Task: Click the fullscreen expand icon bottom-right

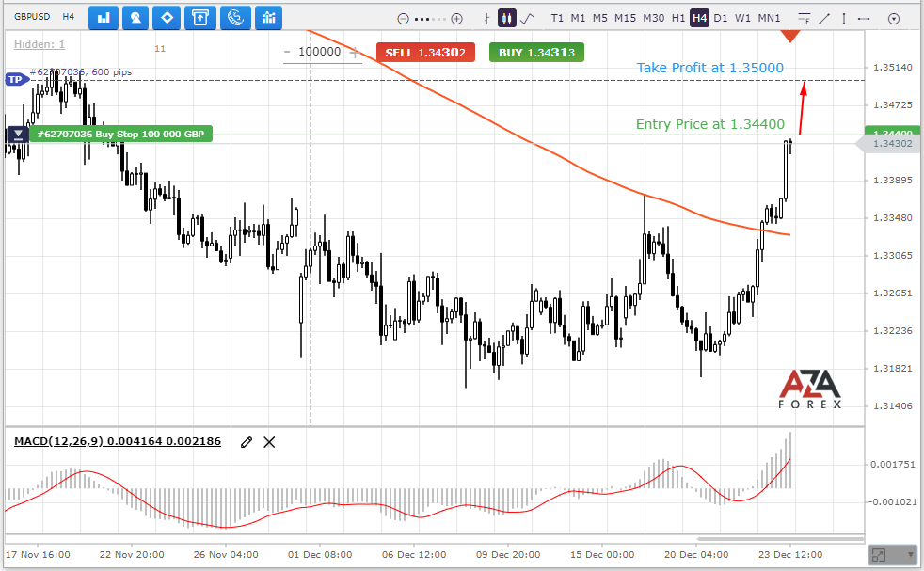Action: pyautogui.click(x=879, y=555)
